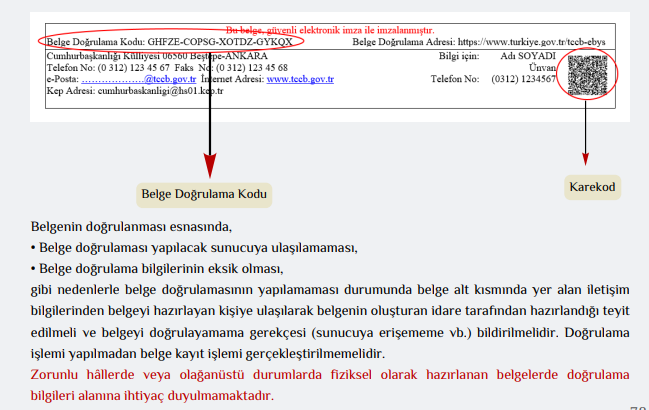Click the QR code image in the footer
Viewport: 649px width, 410px height.
point(587,75)
